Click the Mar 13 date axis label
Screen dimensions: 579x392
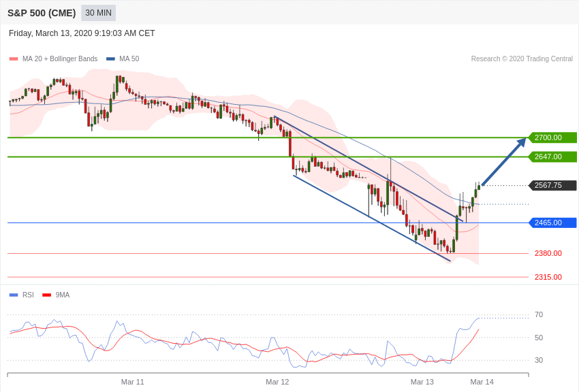tap(422, 382)
